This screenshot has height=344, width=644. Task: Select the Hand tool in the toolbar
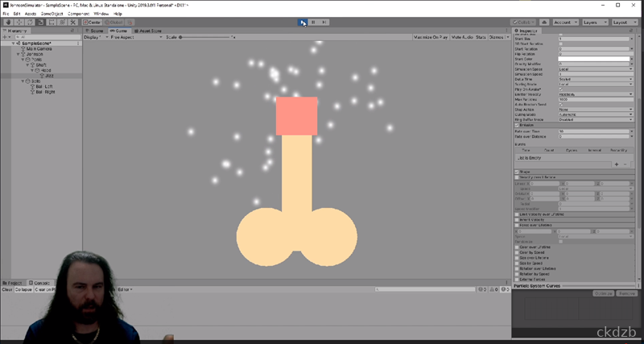pos(8,23)
